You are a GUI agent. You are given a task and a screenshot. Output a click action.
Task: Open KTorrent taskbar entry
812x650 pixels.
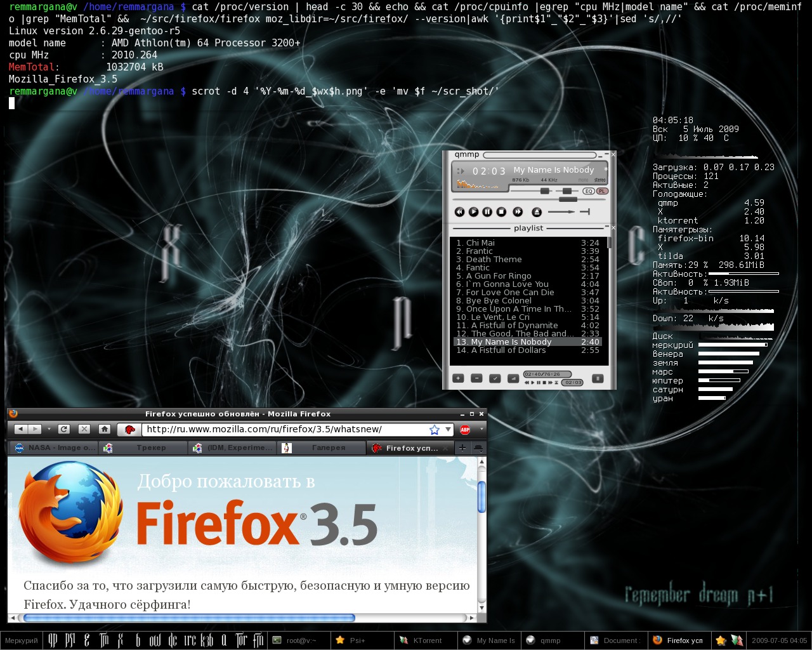[x=425, y=640]
